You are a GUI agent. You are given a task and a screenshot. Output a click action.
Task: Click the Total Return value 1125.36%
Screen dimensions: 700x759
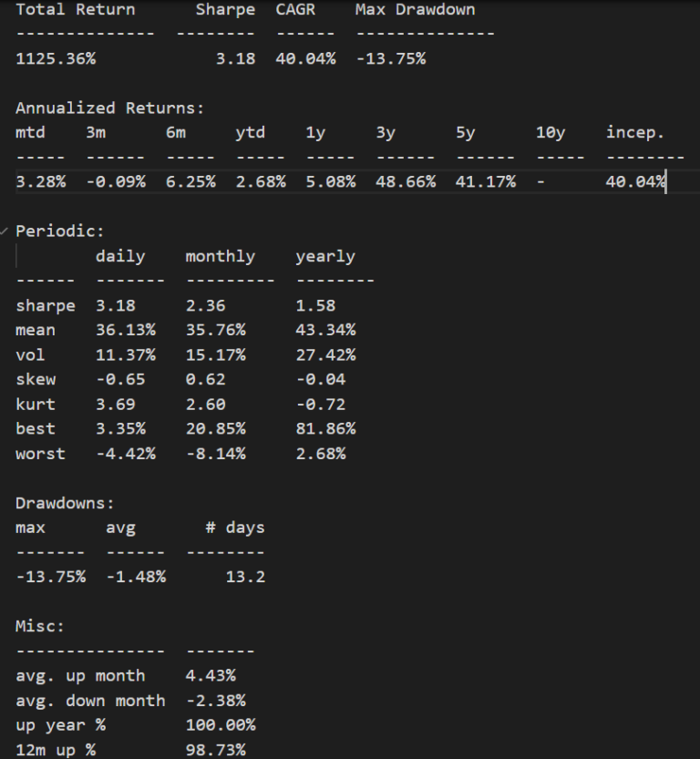(x=56, y=59)
